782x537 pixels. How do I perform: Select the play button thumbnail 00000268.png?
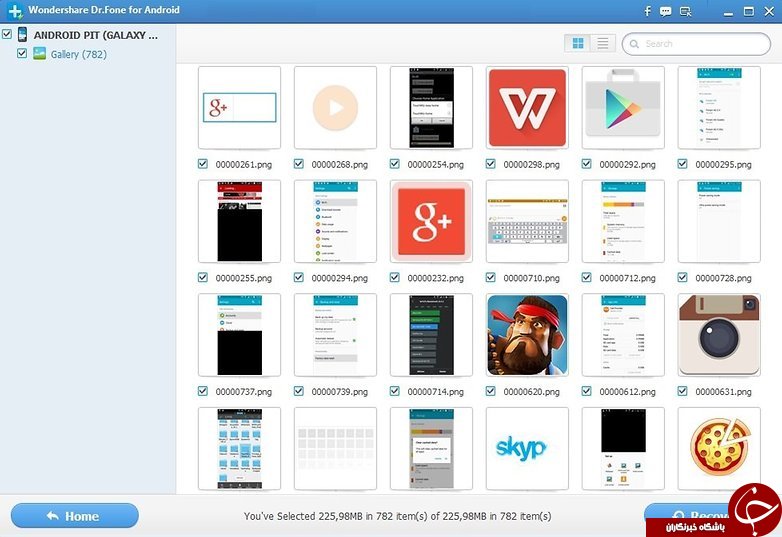[x=335, y=108]
